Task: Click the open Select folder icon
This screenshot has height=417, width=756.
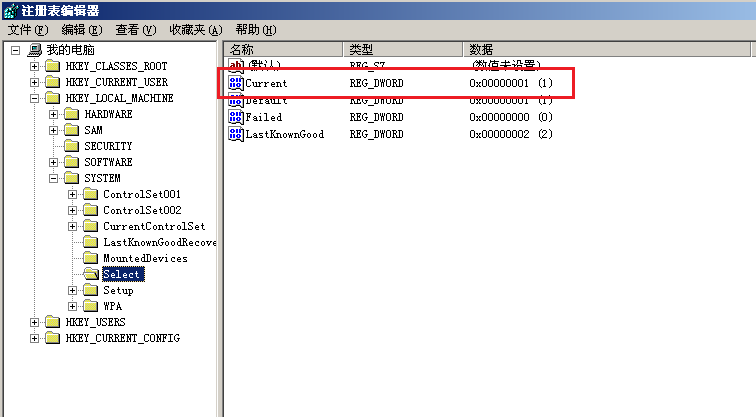Action: pos(91,274)
